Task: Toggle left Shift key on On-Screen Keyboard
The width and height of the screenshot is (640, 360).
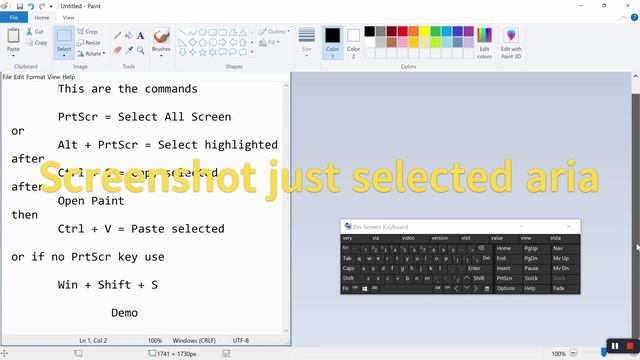Action: [352, 278]
